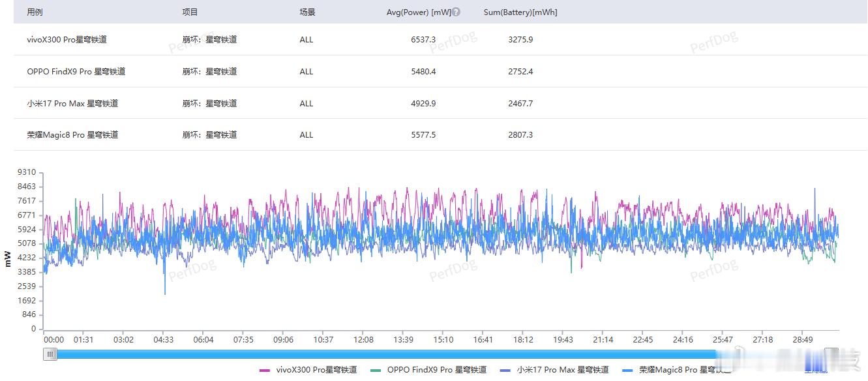868x381 pixels.
Task: Click the 28:49 time axis label
Action: pos(803,340)
